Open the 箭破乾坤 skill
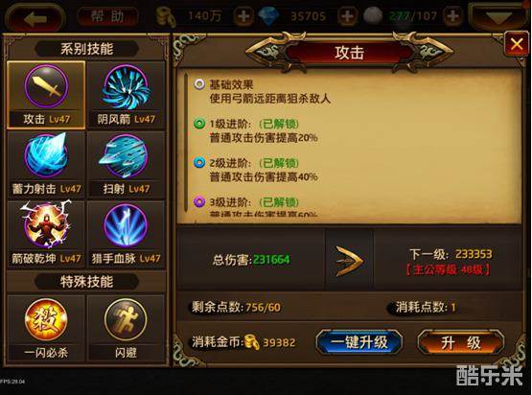Viewport: 532px width, 395px height. click(x=45, y=224)
